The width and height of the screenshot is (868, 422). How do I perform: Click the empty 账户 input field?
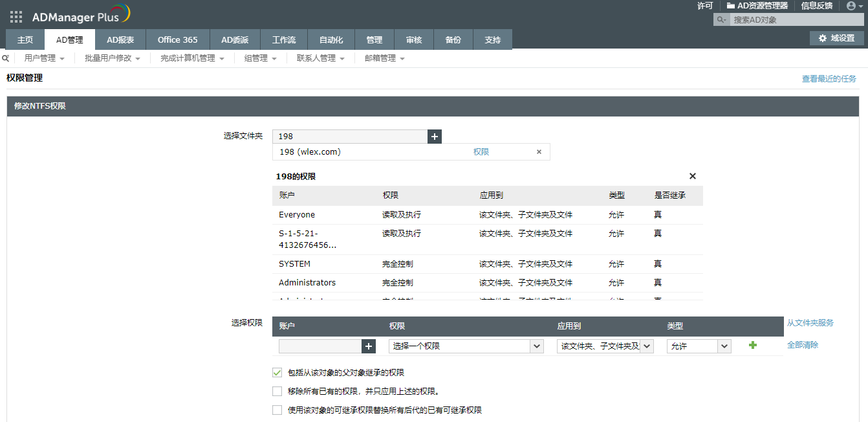320,346
